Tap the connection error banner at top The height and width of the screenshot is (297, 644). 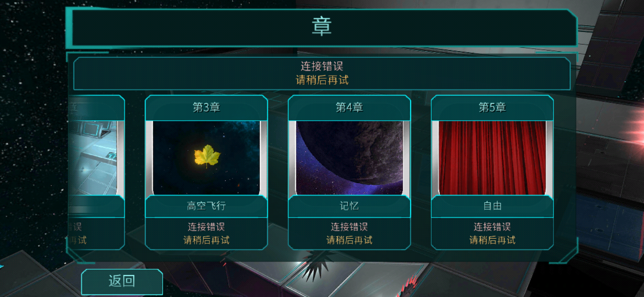coord(322,73)
